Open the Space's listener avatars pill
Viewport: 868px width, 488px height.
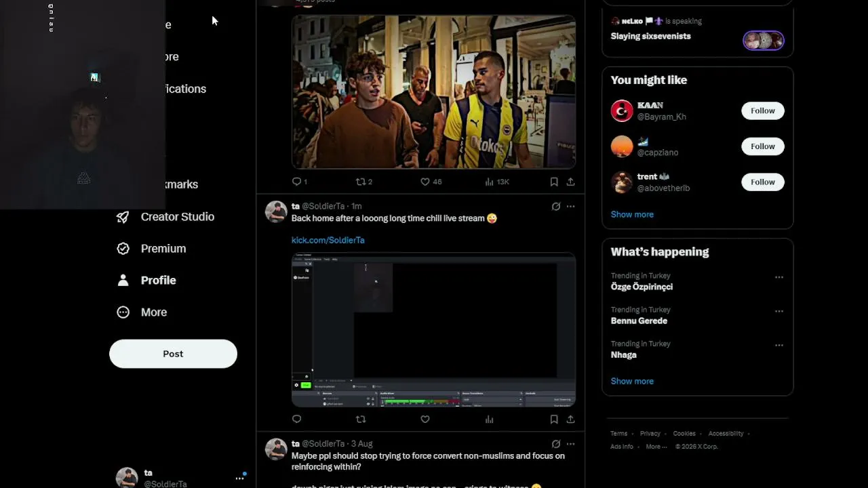pyautogui.click(x=764, y=41)
